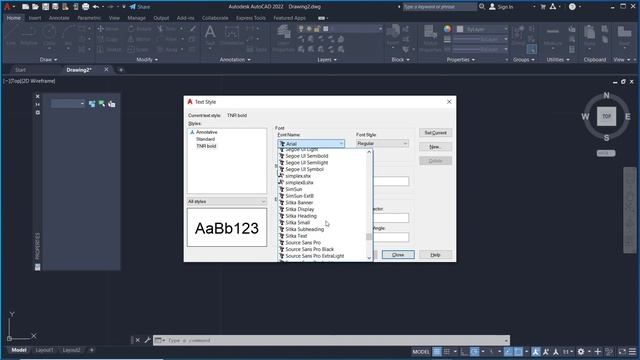Screen dimensions: 640x360
Task: Toggle ortho mode in status bar
Action: click(464, 351)
